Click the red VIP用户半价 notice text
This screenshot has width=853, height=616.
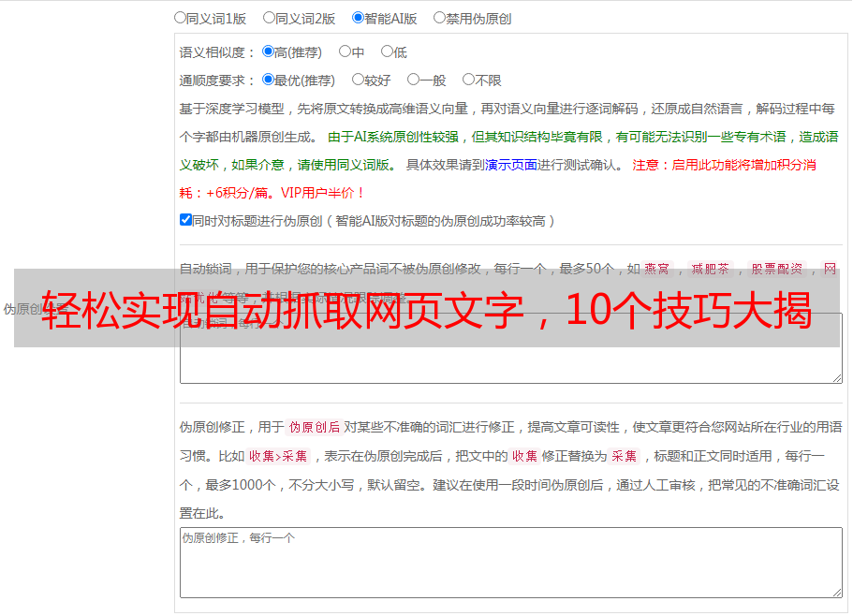323,193
